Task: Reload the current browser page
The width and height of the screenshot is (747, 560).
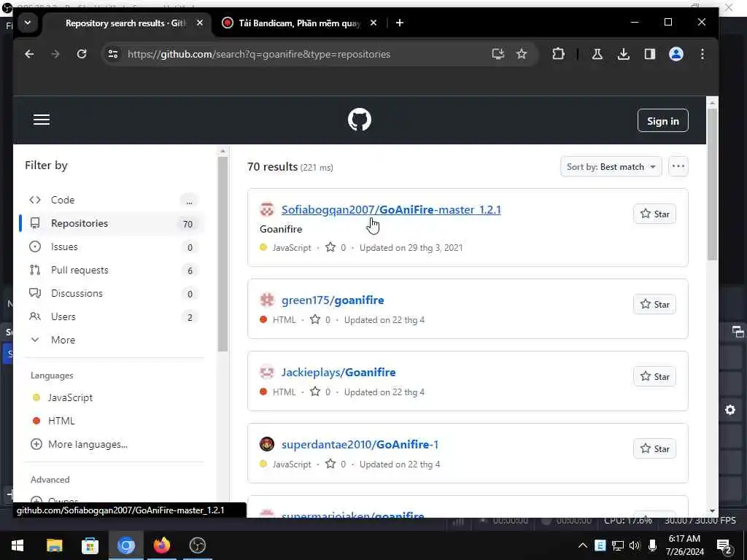Action: coord(82,54)
